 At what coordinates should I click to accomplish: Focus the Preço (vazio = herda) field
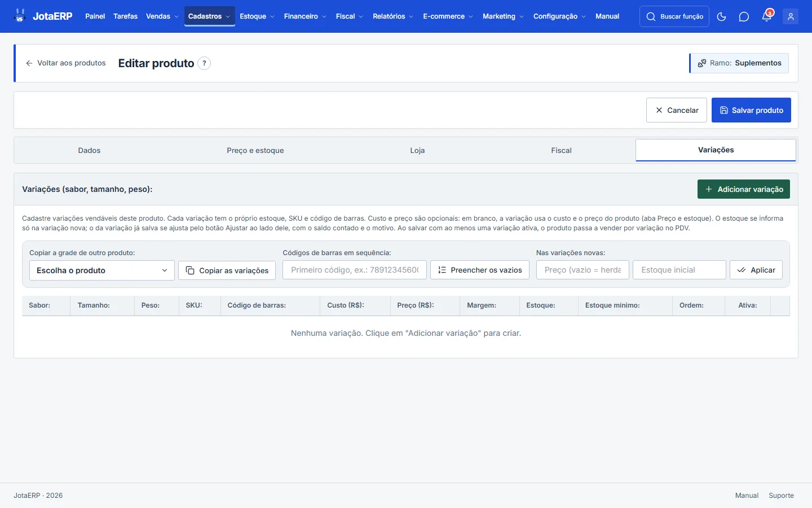tap(582, 270)
